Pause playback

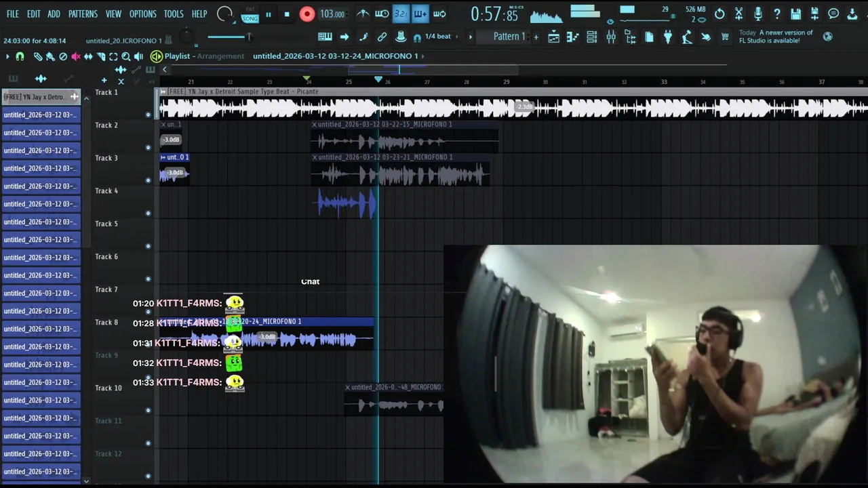[269, 14]
